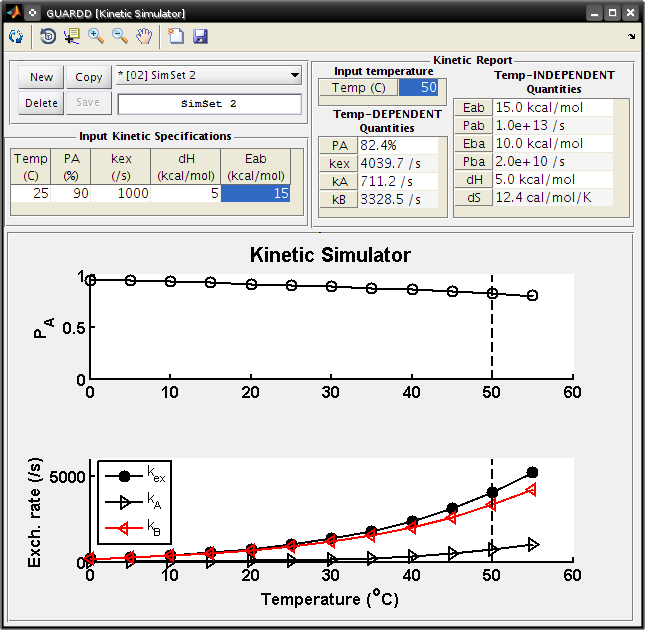Screen dimensions: 645x630
Task: Click the save floppy disk icon
Action: click(200, 36)
